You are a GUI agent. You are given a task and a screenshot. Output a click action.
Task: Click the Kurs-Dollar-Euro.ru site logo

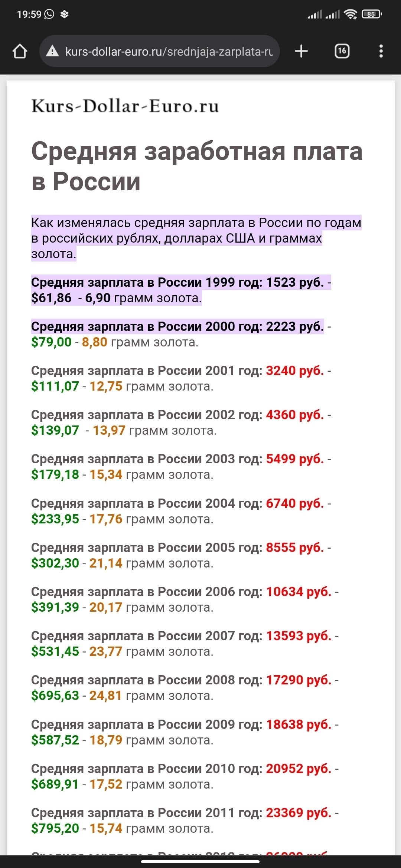pyautogui.click(x=125, y=106)
